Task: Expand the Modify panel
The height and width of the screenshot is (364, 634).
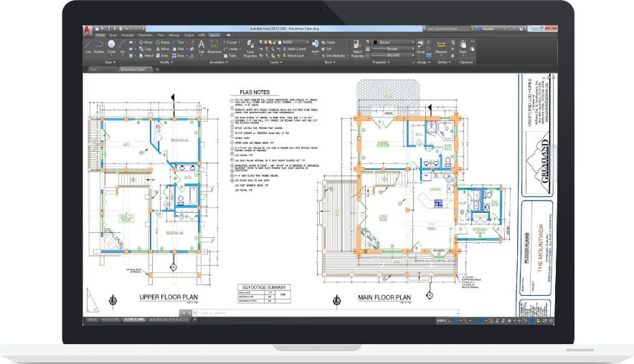Action: pos(166,62)
